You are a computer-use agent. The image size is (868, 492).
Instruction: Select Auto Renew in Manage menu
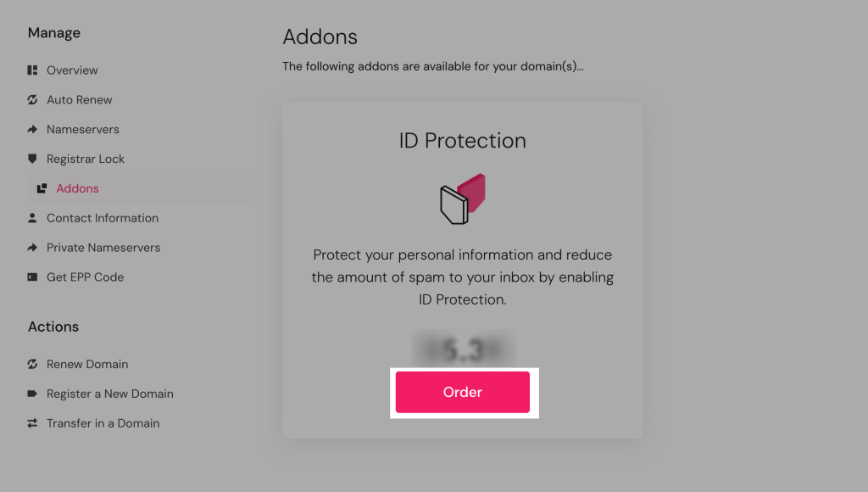point(79,100)
